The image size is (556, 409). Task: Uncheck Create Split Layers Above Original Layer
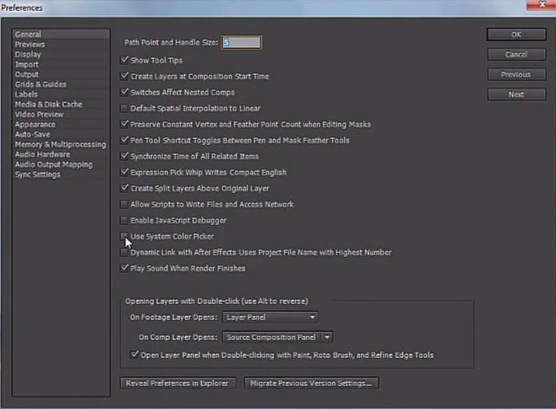click(124, 188)
